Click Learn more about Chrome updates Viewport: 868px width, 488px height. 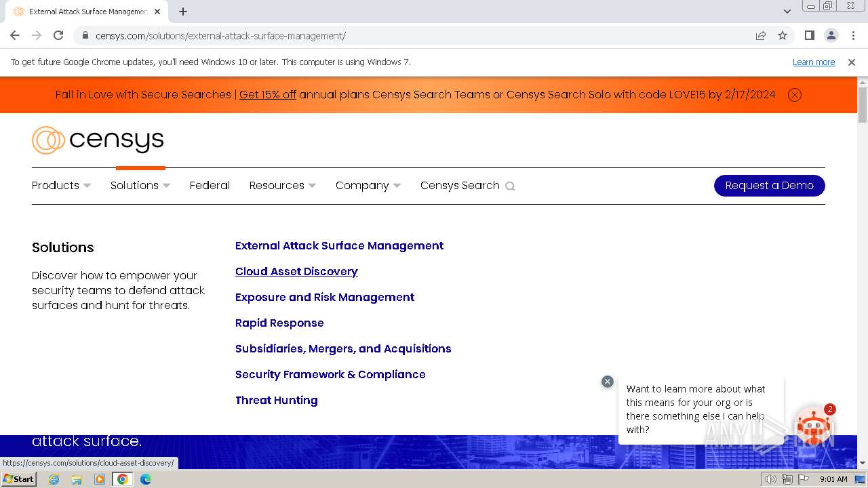[x=814, y=62]
